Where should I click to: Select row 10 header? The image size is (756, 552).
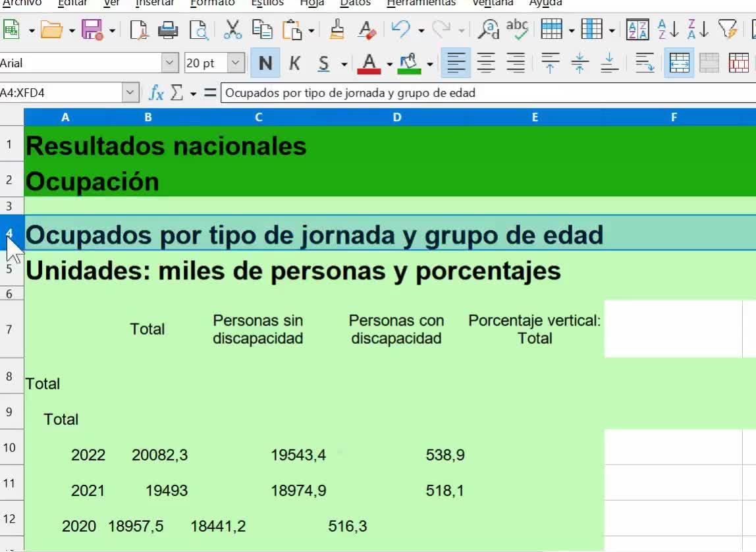tap(10, 447)
